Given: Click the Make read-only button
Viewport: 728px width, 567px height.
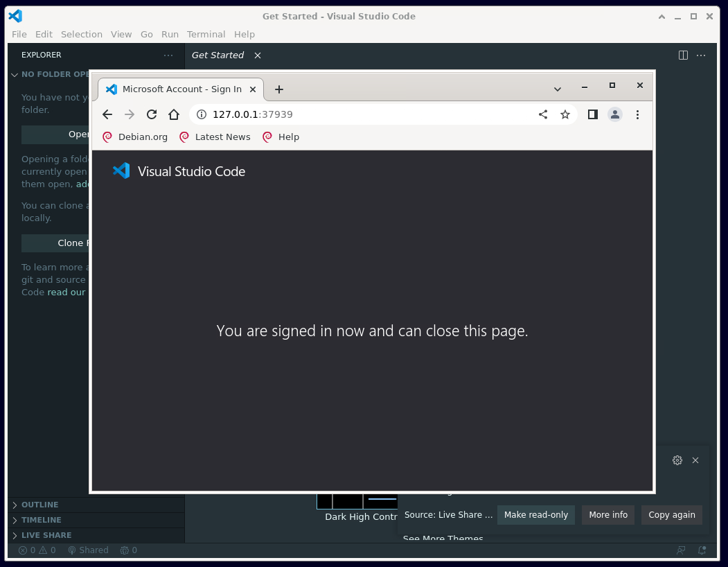Looking at the screenshot, I should [x=535, y=515].
